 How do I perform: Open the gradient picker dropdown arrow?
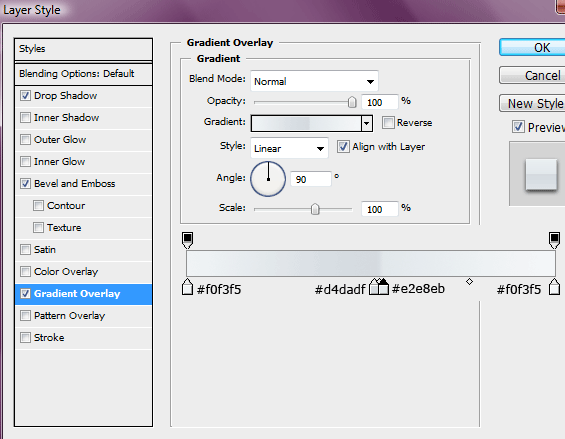click(366, 123)
